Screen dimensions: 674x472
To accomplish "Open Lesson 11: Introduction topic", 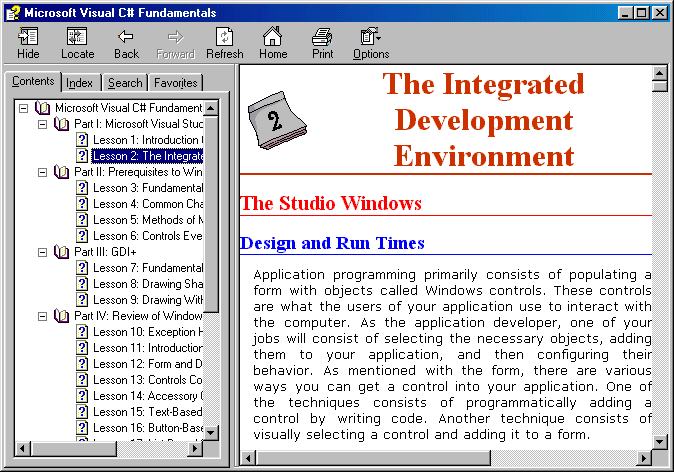I will 148,348.
